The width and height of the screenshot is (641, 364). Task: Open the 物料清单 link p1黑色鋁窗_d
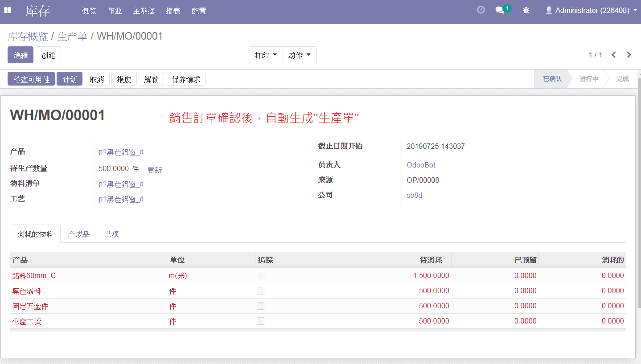coord(121,184)
